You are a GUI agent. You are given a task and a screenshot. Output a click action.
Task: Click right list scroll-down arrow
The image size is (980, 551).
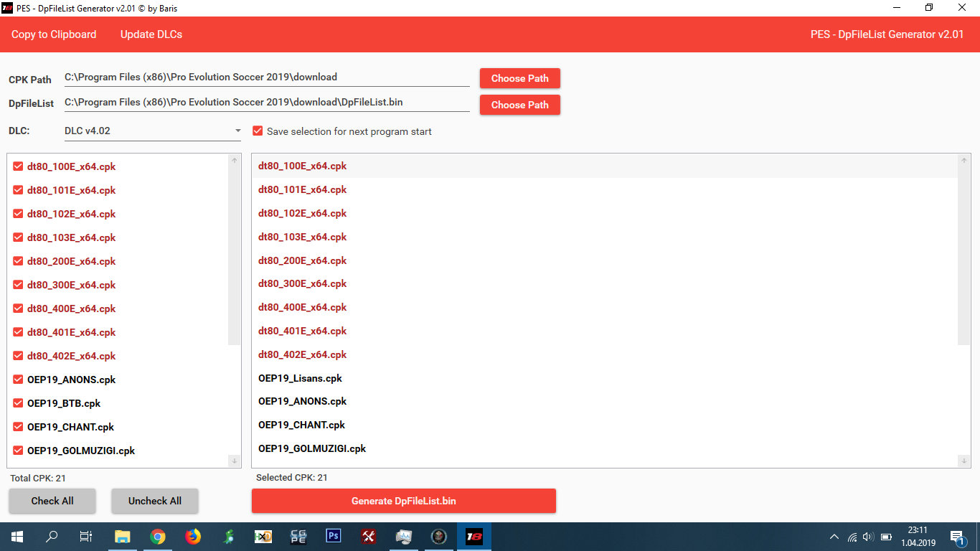pos(964,460)
